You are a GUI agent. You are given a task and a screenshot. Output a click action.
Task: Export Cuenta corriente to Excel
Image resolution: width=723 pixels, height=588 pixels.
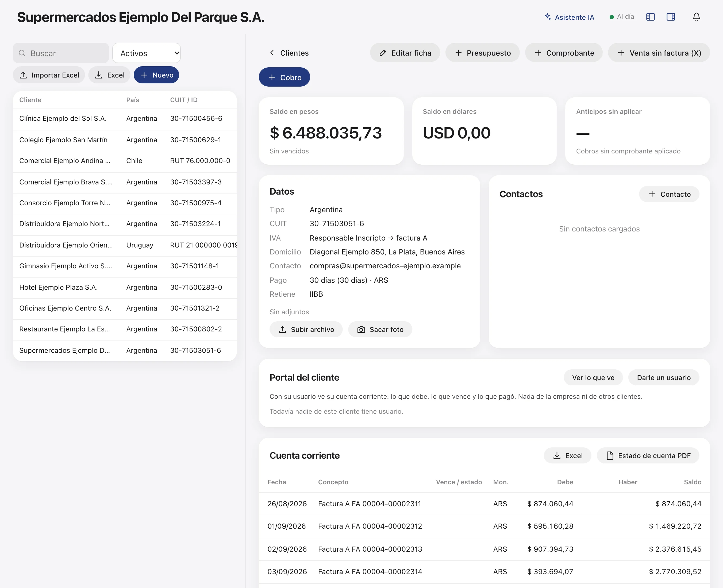567,456
